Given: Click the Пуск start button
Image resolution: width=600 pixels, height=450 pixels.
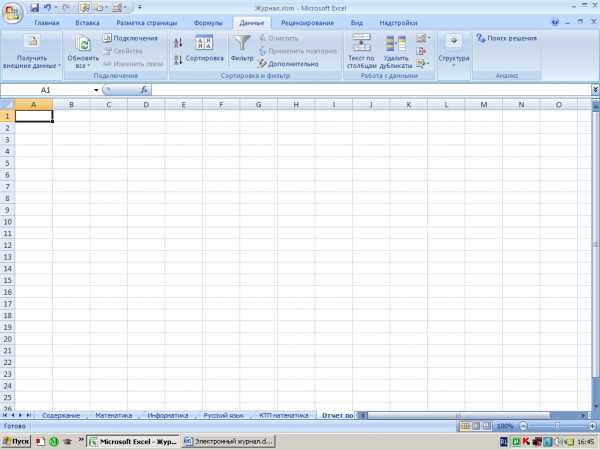Looking at the screenshot, I should point(15,440).
